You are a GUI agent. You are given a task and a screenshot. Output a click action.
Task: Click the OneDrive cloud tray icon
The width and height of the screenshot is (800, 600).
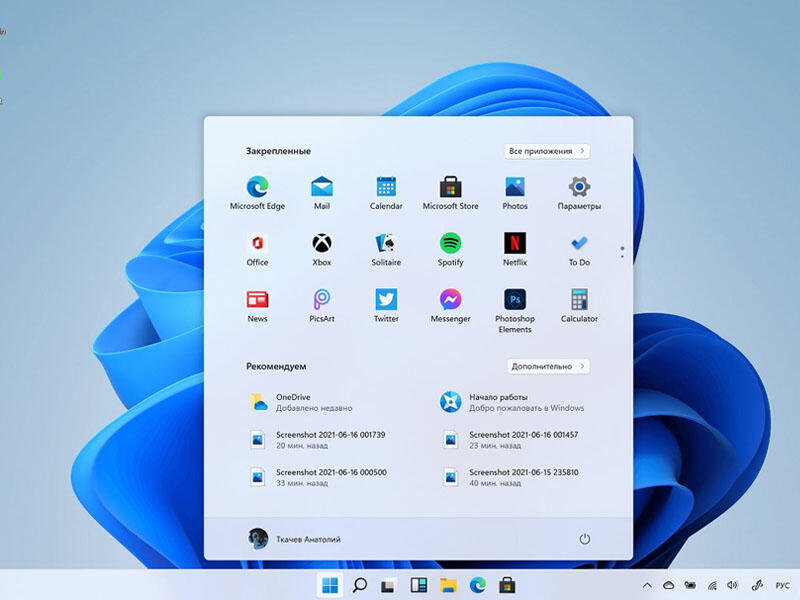[x=668, y=585]
